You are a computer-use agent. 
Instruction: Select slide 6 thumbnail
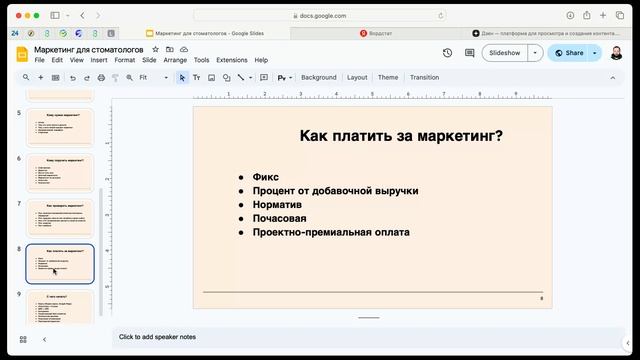pos(60,173)
